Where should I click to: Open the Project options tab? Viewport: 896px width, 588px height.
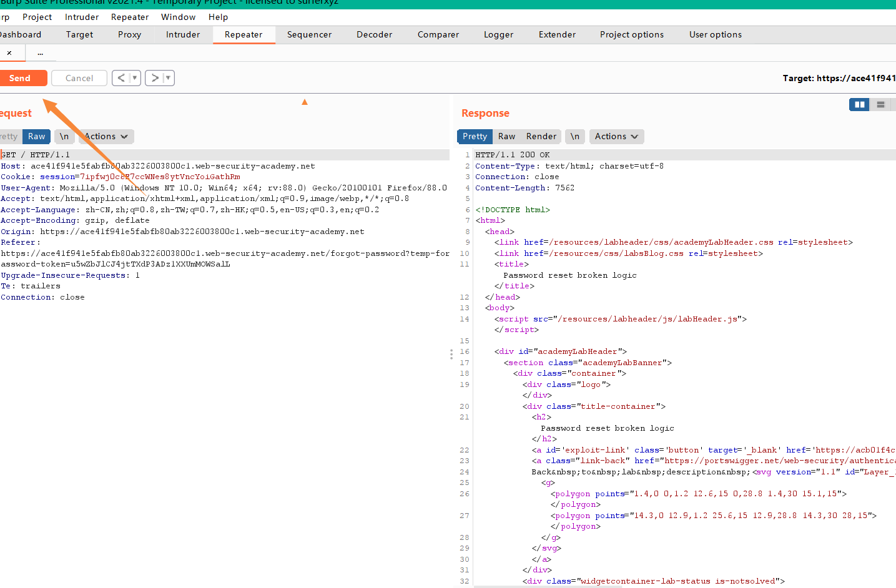[x=631, y=34]
